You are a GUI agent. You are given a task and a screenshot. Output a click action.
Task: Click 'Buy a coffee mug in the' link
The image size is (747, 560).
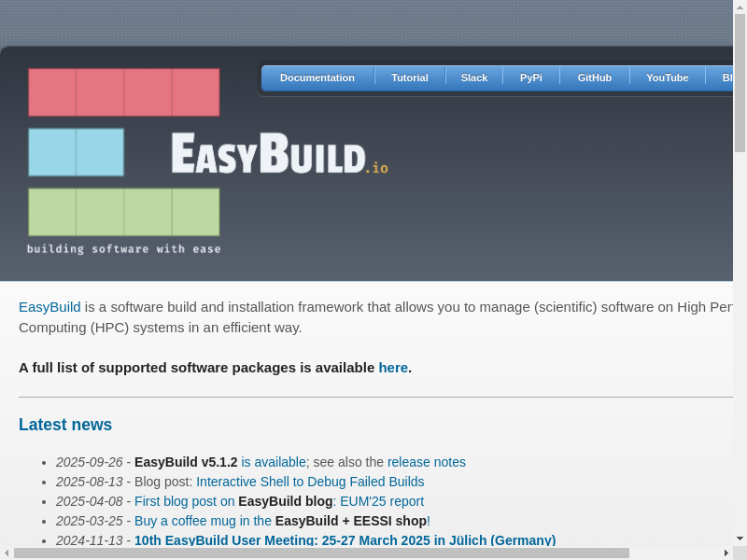(203, 521)
